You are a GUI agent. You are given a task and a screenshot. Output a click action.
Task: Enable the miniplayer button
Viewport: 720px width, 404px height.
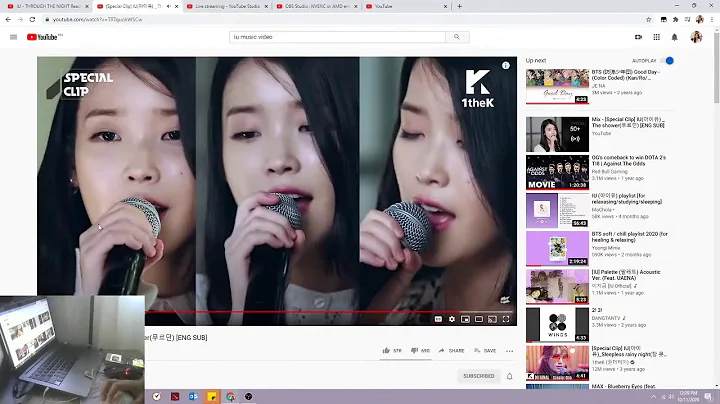[x=465, y=319]
